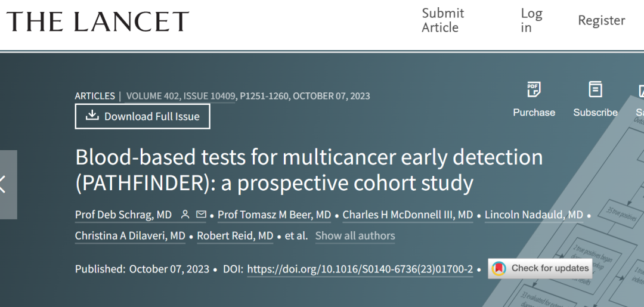
Task: Go to previous article using left arrow
Action: (x=5, y=184)
